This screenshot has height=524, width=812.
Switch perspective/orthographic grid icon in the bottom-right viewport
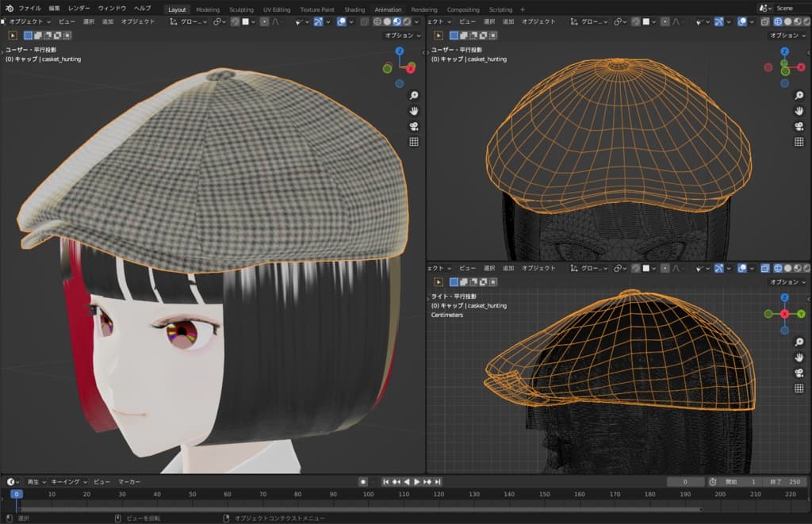799,388
